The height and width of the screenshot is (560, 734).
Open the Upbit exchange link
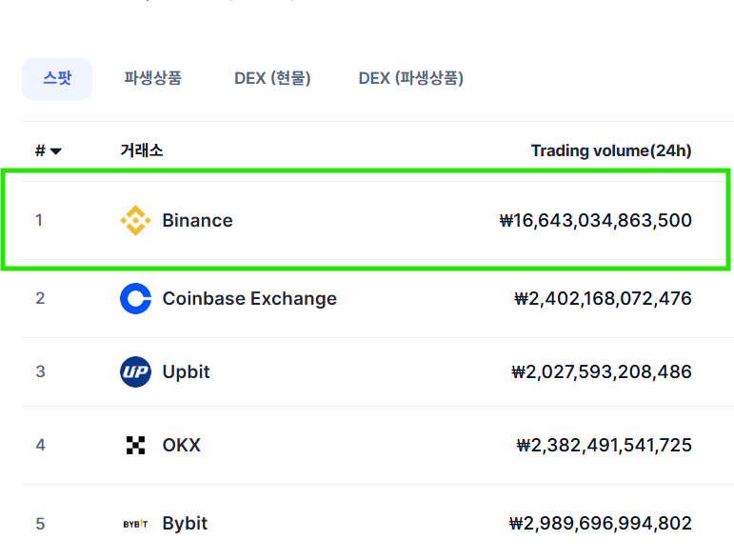point(186,372)
